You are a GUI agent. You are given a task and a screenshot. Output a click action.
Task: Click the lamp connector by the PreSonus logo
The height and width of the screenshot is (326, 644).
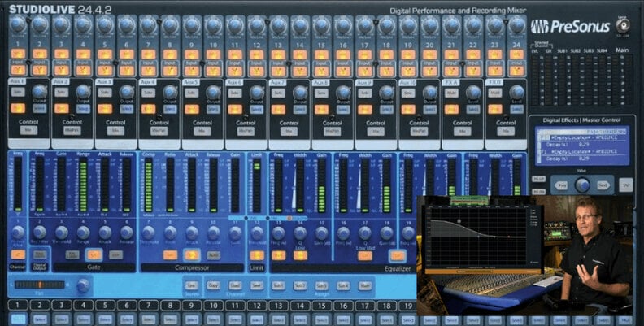coord(624,26)
